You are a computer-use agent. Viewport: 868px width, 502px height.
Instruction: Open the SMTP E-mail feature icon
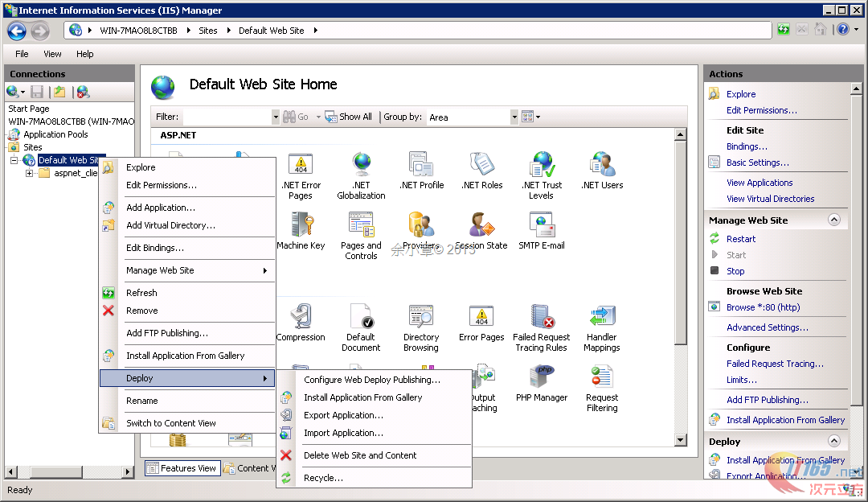coord(542,225)
